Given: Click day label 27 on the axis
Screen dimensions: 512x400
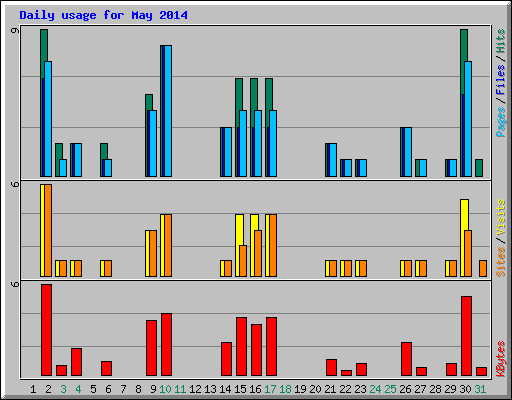Looking at the screenshot, I should [420, 389].
